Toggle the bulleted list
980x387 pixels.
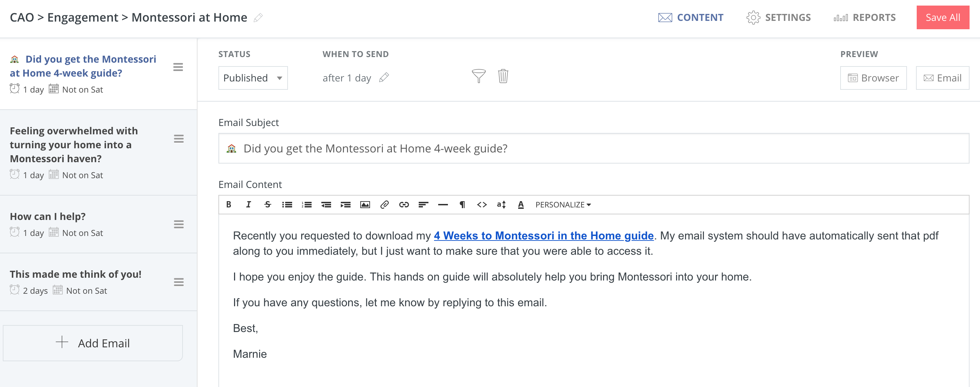(287, 204)
